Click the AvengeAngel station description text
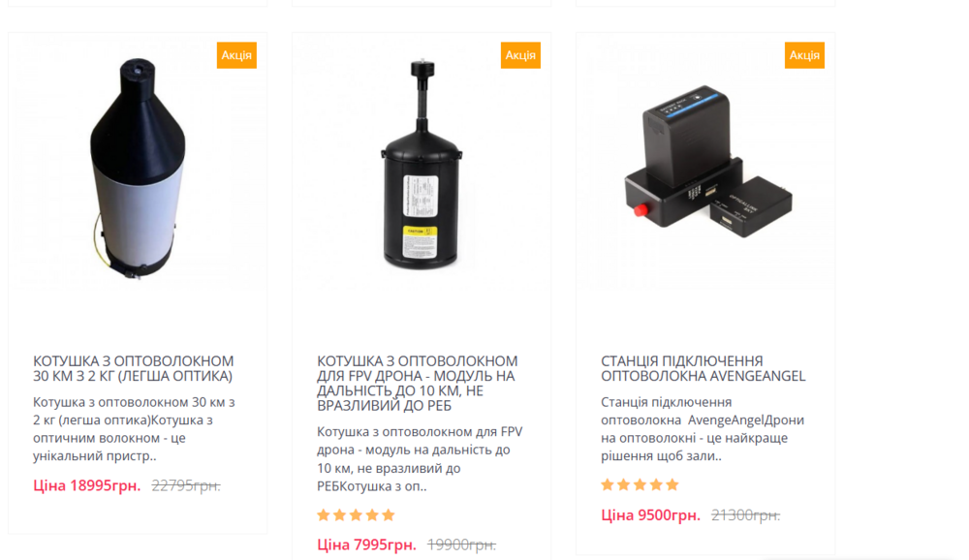Screen dimensions: 969x560 (703, 429)
